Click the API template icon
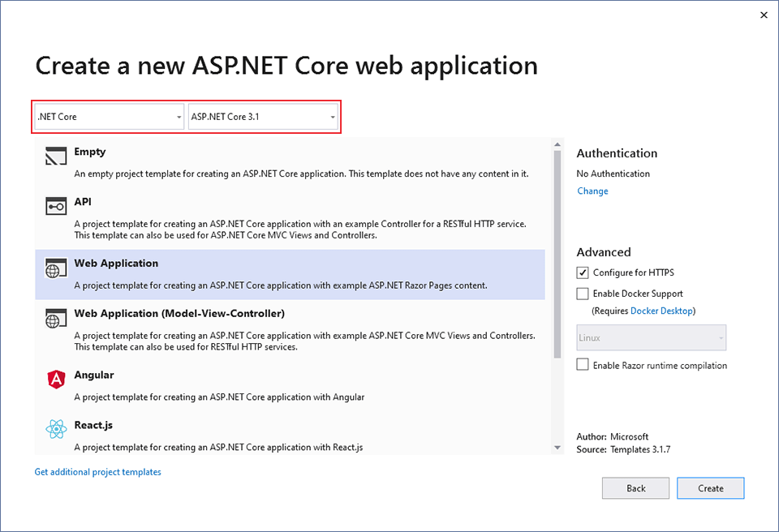 point(55,206)
